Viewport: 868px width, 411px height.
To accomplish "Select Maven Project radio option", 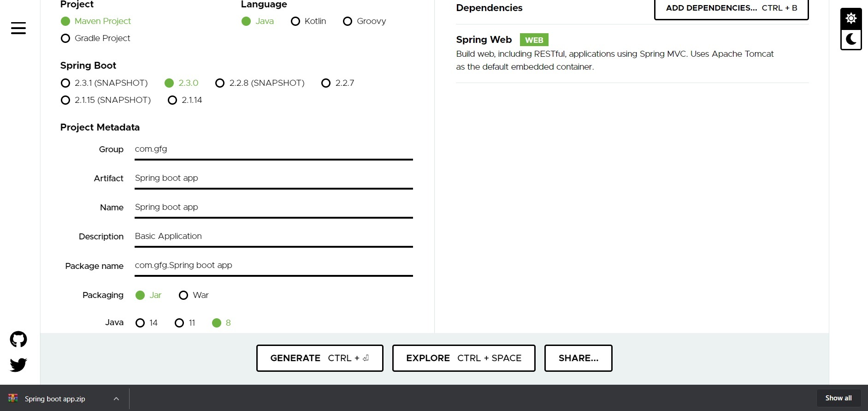I will (x=96, y=21).
